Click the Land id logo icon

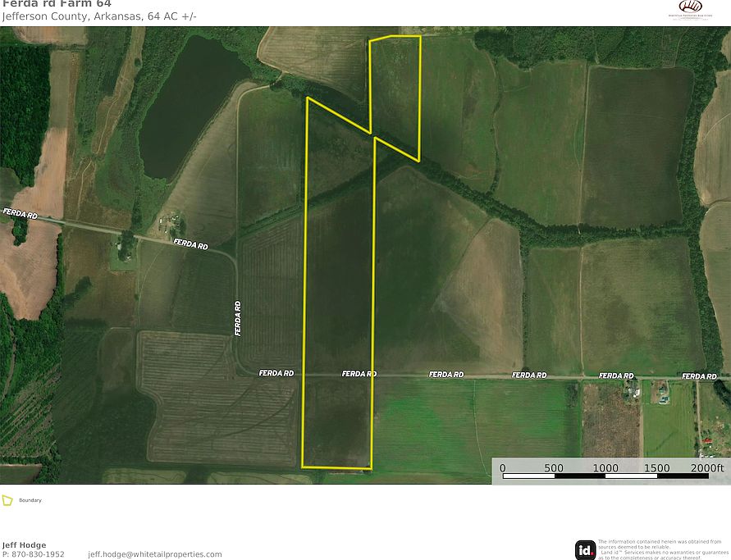(585, 550)
